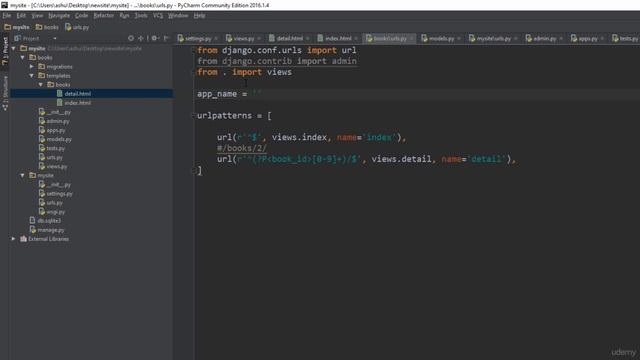This screenshot has height=360, width=640.
Task: Close the views.py editor tab
Action: (259, 38)
